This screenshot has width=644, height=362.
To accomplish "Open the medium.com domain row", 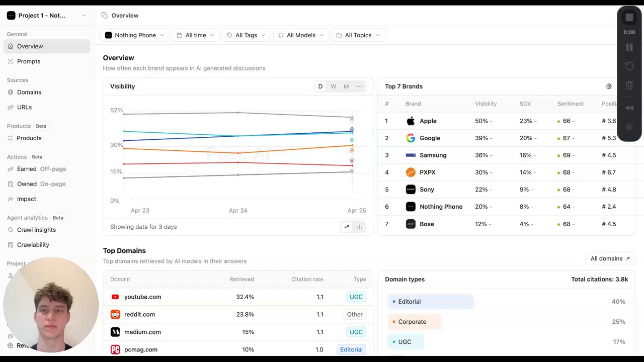I will [x=238, y=332].
